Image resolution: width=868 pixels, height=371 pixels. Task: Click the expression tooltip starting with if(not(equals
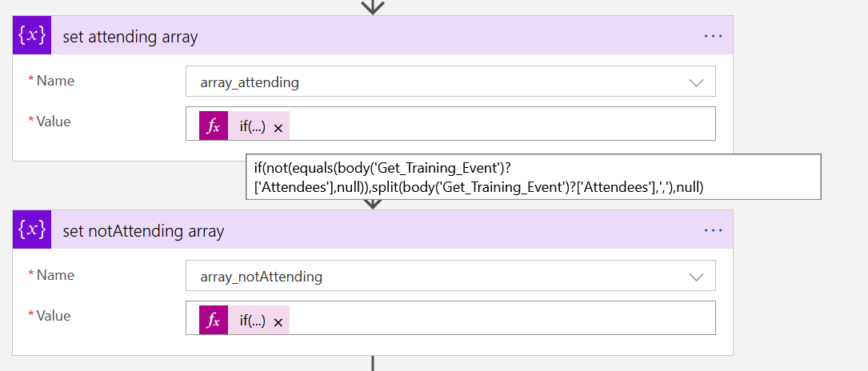533,177
